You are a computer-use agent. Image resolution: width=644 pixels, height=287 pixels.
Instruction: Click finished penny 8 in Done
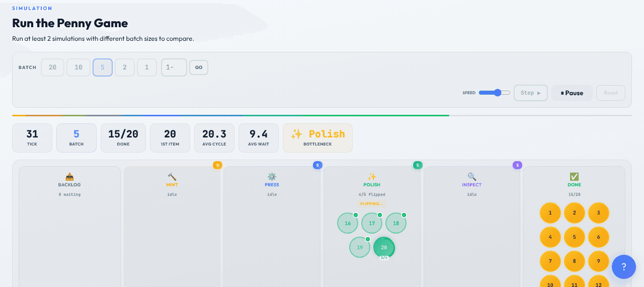(574, 261)
